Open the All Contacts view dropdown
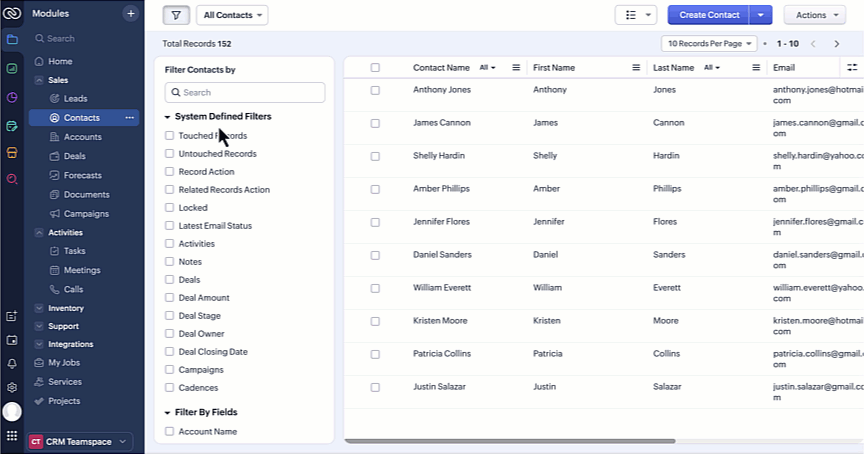Screen dimensions: 864x454 234,15
